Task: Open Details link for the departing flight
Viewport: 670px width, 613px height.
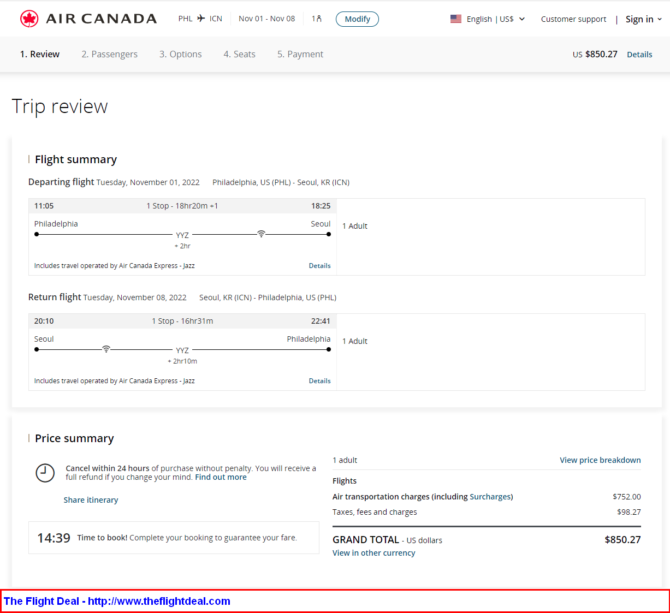Action: pyautogui.click(x=320, y=265)
